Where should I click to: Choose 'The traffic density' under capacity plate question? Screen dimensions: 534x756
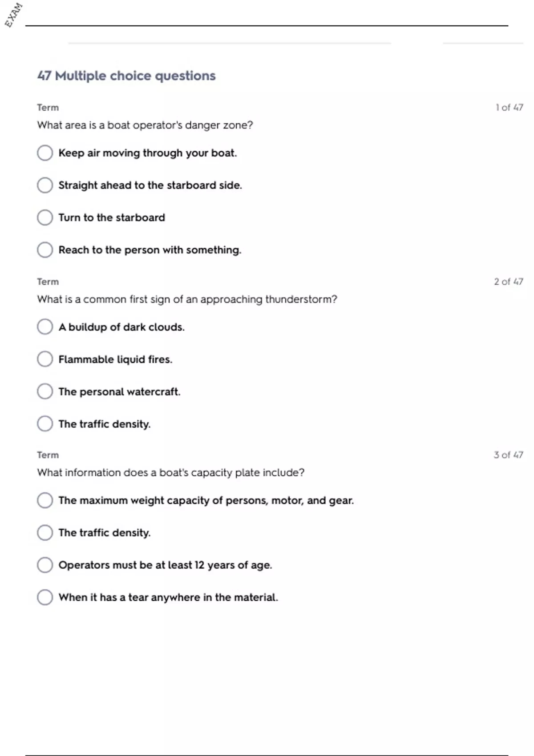coord(45,533)
